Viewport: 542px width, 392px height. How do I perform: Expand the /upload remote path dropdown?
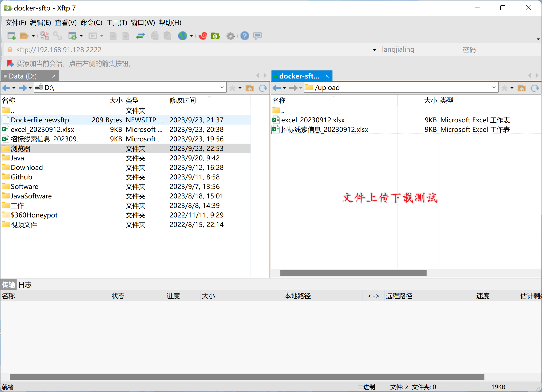pyautogui.click(x=494, y=88)
